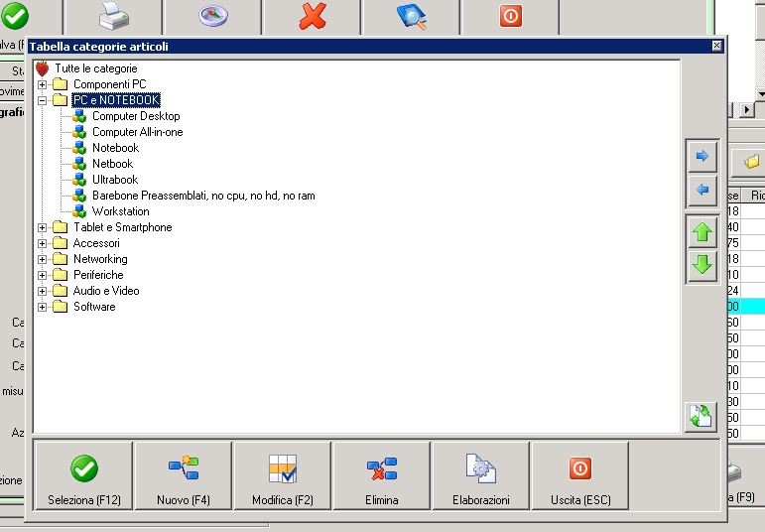The width and height of the screenshot is (765, 532).
Task: Expand the Tablet e Smartphone category
Action: pos(43,227)
